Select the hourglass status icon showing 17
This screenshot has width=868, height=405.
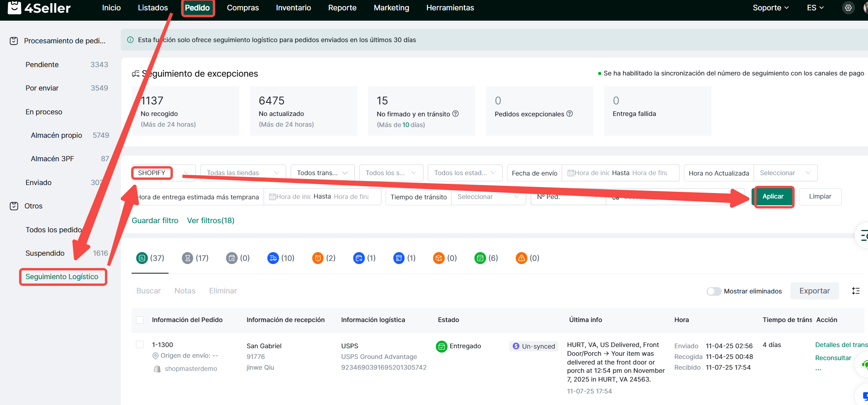(x=187, y=258)
